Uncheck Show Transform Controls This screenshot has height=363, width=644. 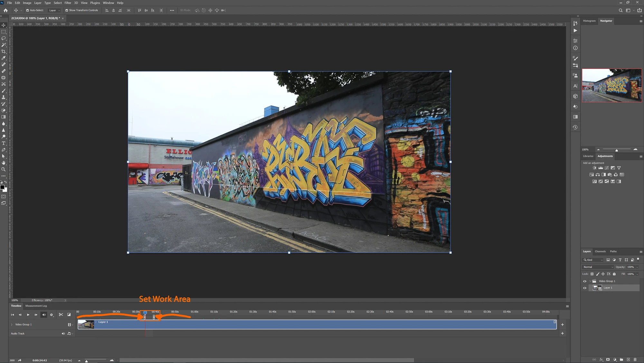click(x=67, y=10)
